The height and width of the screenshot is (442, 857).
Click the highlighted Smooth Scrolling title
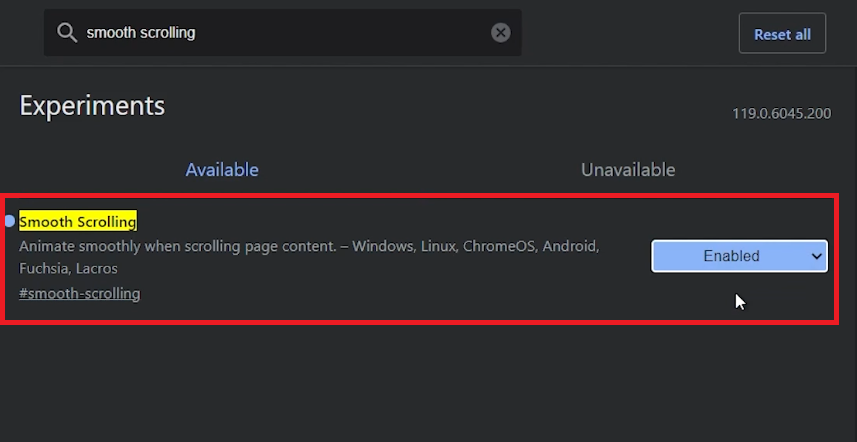coord(78,221)
